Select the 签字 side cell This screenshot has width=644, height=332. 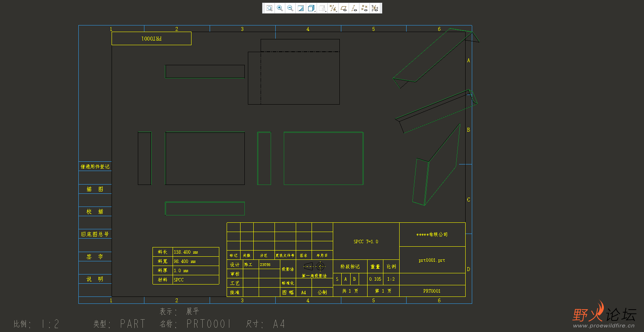click(x=95, y=256)
